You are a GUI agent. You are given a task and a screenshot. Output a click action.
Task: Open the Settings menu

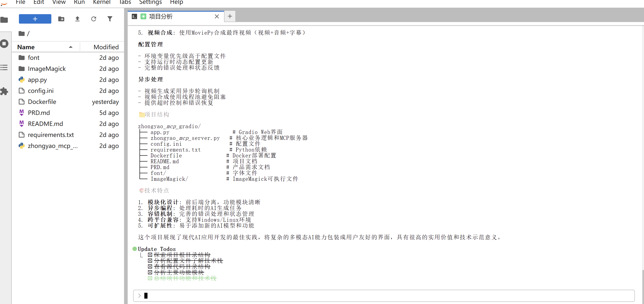(x=150, y=2)
